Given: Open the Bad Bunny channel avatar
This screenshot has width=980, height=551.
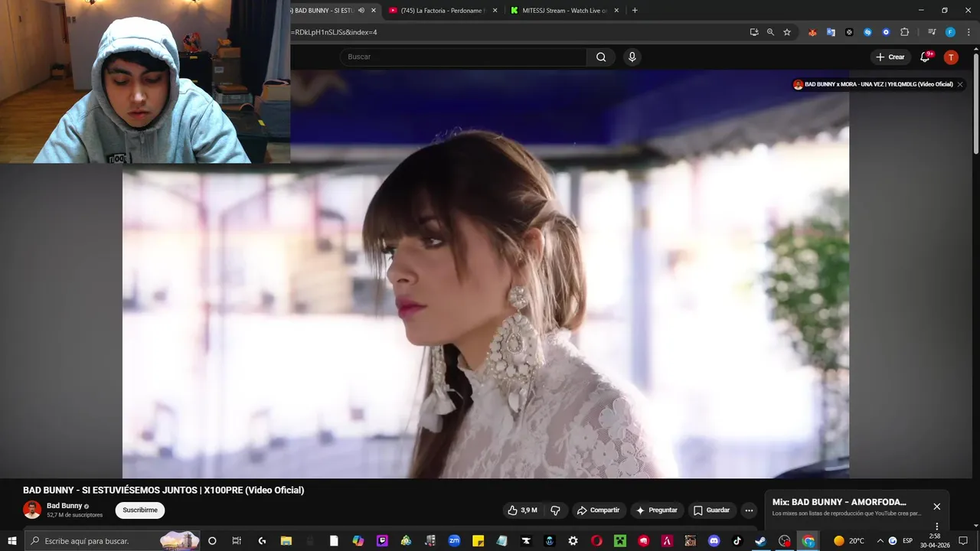Looking at the screenshot, I should tap(32, 510).
